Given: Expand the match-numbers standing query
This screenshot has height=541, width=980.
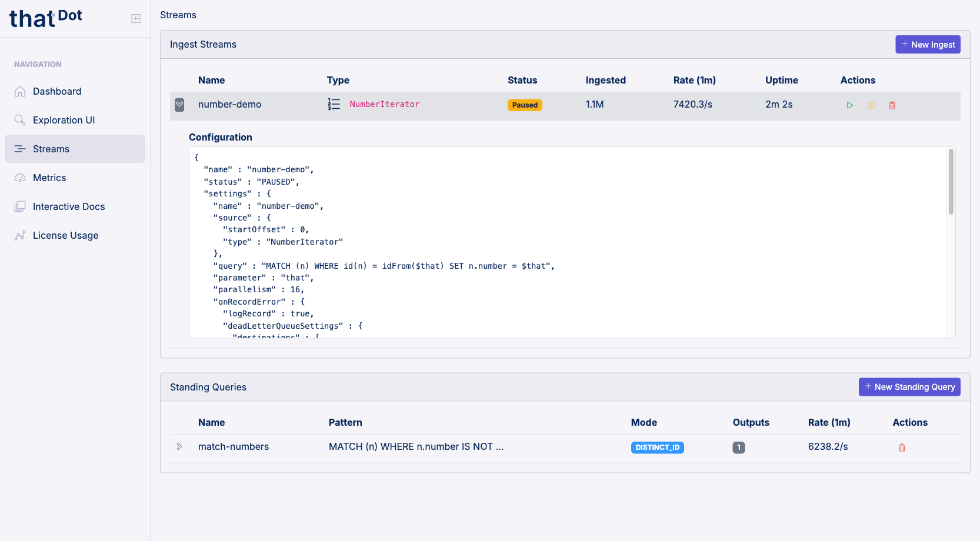Looking at the screenshot, I should coord(179,447).
